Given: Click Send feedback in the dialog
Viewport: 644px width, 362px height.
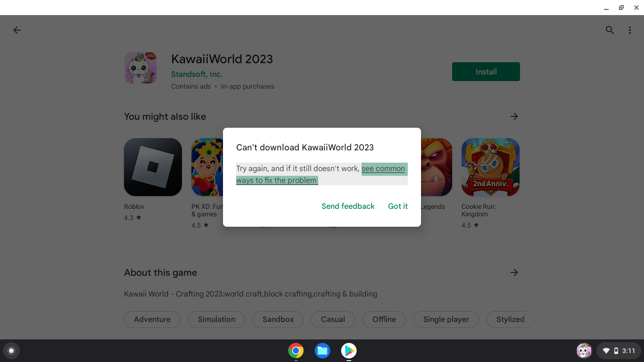Looking at the screenshot, I should 348,206.
